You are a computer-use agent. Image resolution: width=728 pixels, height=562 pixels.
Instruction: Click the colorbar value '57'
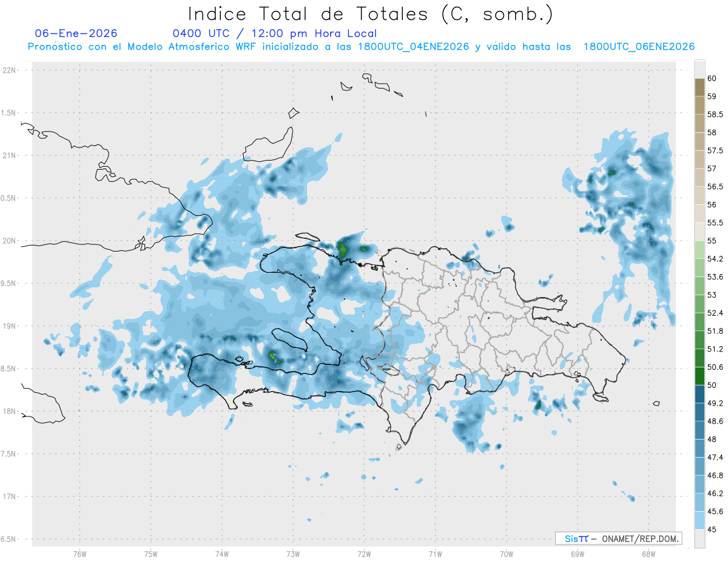click(712, 169)
